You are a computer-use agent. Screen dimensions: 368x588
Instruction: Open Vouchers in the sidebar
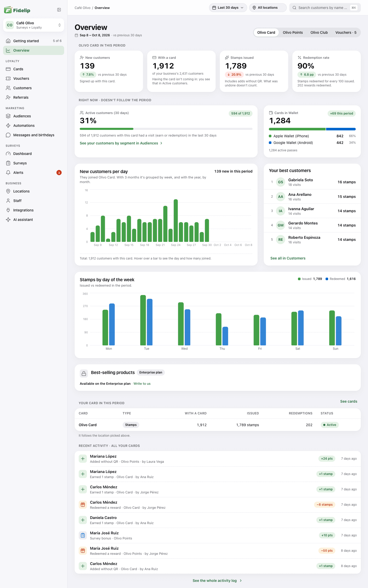pyautogui.click(x=33, y=78)
